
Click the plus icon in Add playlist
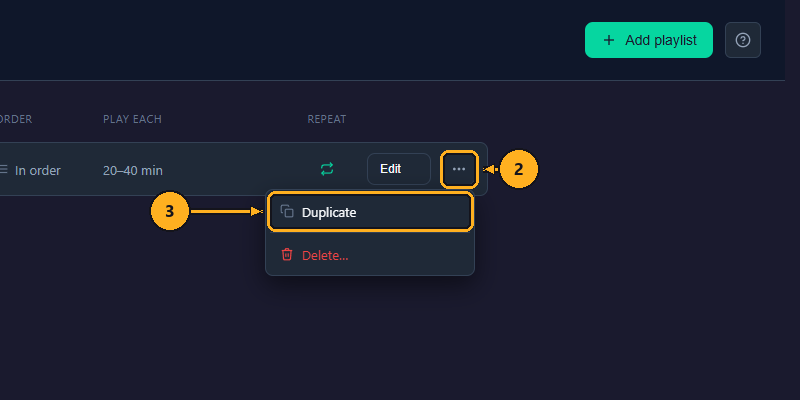(x=608, y=40)
